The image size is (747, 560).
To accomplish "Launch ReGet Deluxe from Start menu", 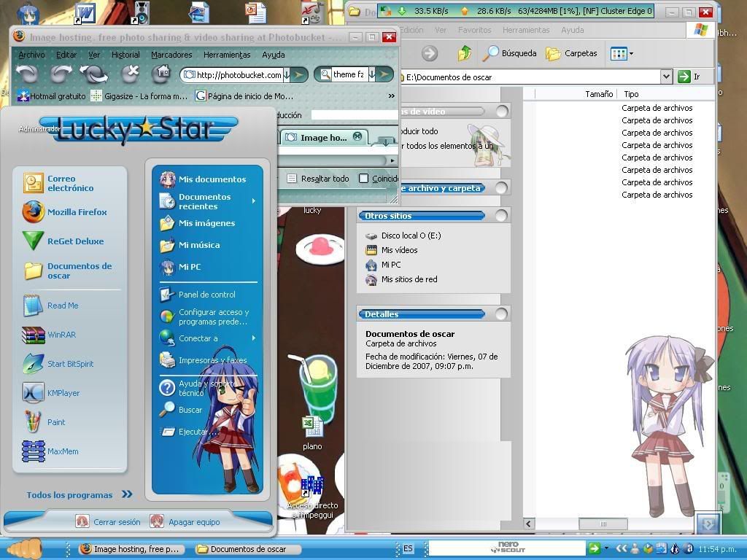I will (63, 241).
